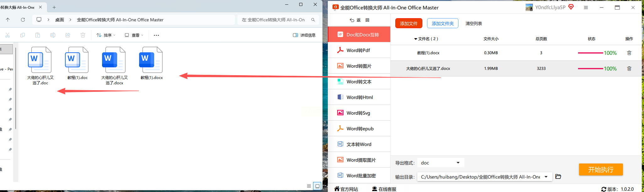The width and height of the screenshot is (644, 192).
Task: Open the 在线客服 link
Action: pos(384,189)
